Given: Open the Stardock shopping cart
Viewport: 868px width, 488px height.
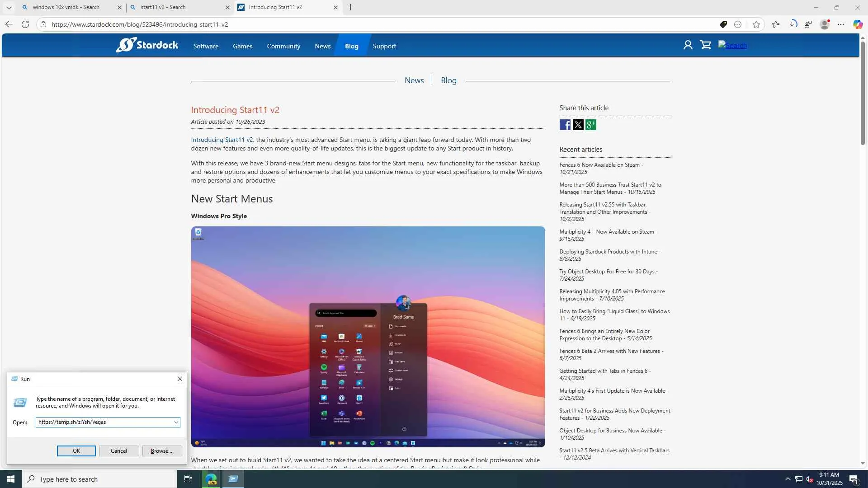Looking at the screenshot, I should click(705, 45).
